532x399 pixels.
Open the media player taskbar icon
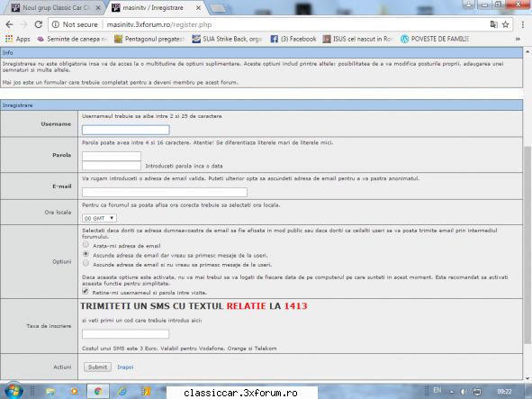[x=74, y=392]
